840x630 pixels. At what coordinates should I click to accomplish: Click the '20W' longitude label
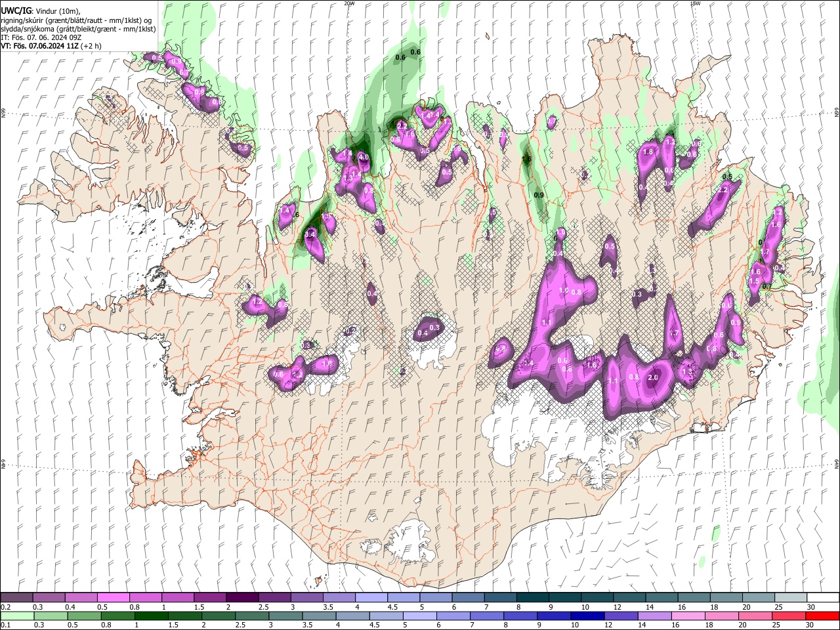coord(349,3)
